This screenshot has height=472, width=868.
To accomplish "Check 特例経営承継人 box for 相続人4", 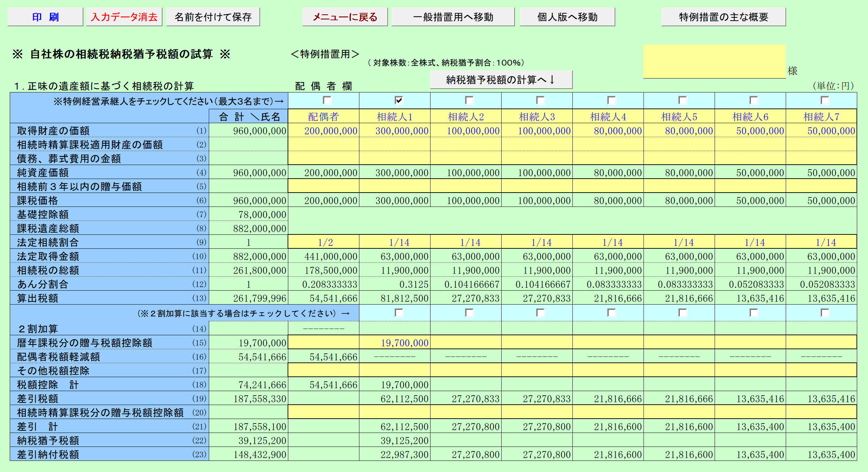I will pyautogui.click(x=611, y=100).
